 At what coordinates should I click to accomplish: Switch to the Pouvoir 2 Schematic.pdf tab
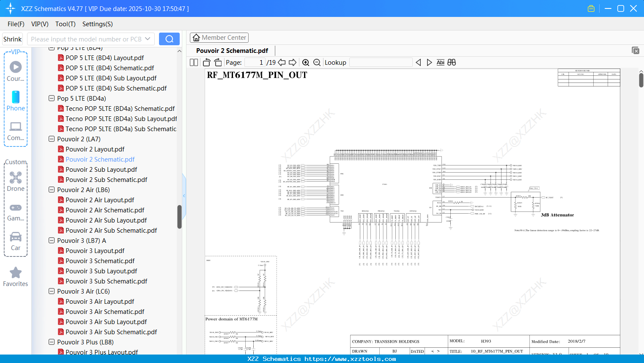coord(232,50)
